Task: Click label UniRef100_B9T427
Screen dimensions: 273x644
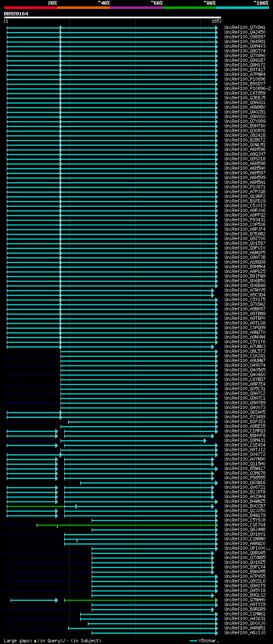Action: pos(245,70)
